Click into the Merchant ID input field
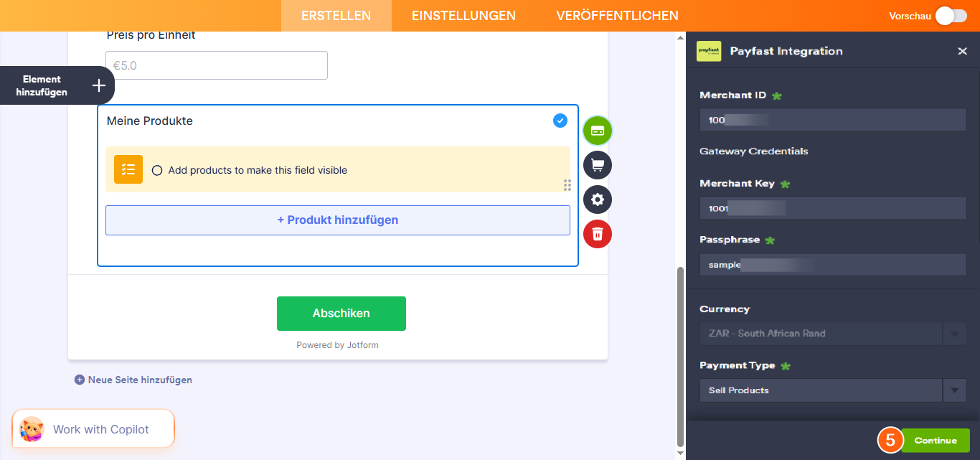980x460 pixels. pyautogui.click(x=832, y=119)
